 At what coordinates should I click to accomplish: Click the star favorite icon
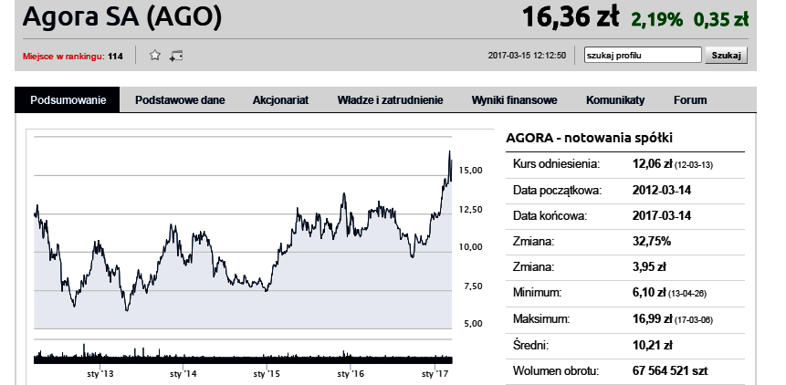[155, 55]
